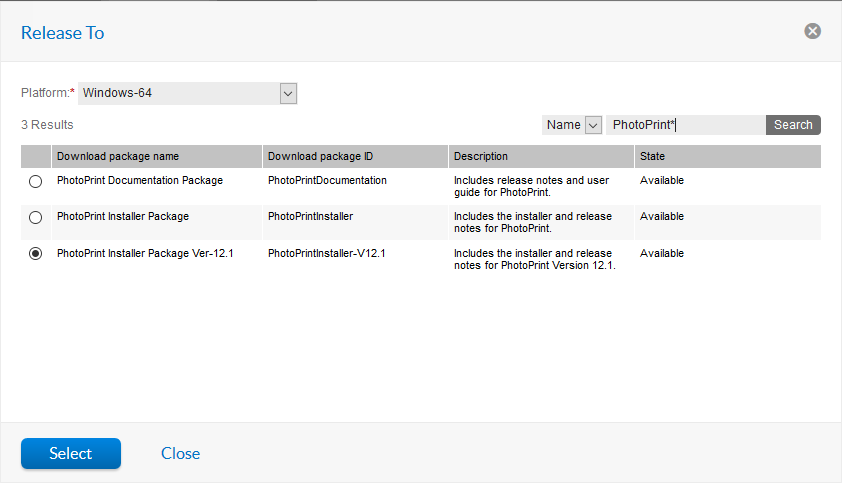Click the PhotoPrintInstaller package ID cell
This screenshot has height=483, width=842.
click(310, 217)
